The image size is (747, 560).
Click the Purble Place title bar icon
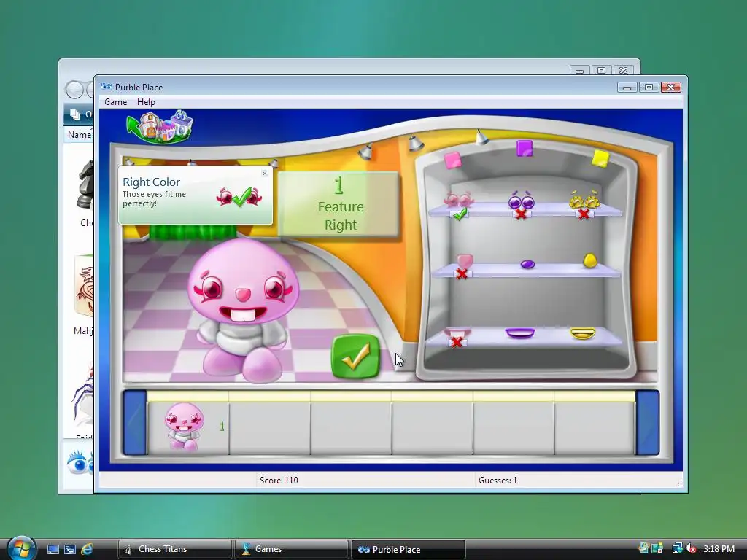pyautogui.click(x=106, y=87)
